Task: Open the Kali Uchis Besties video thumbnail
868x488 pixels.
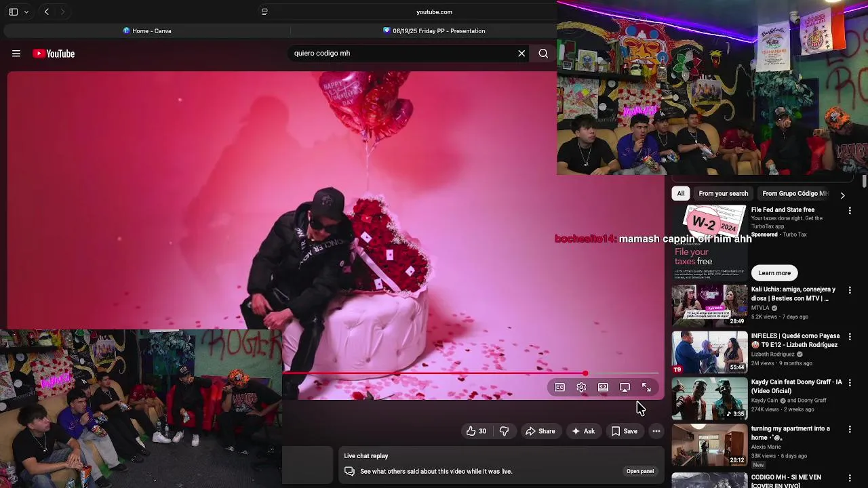Action: (x=709, y=305)
